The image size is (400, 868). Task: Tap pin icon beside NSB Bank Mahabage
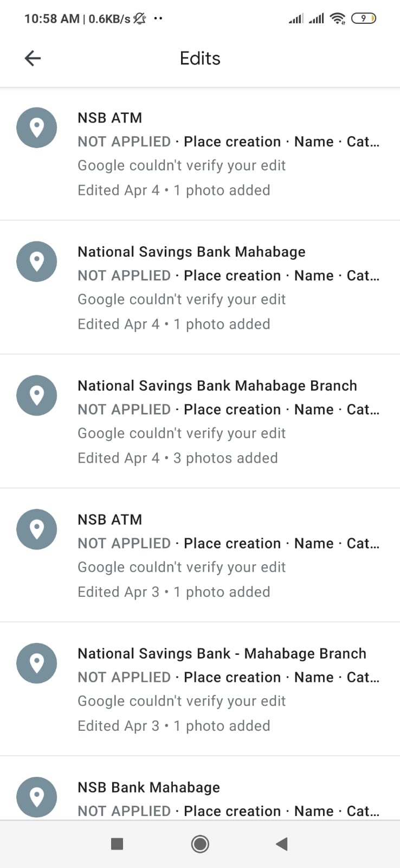coord(37,797)
